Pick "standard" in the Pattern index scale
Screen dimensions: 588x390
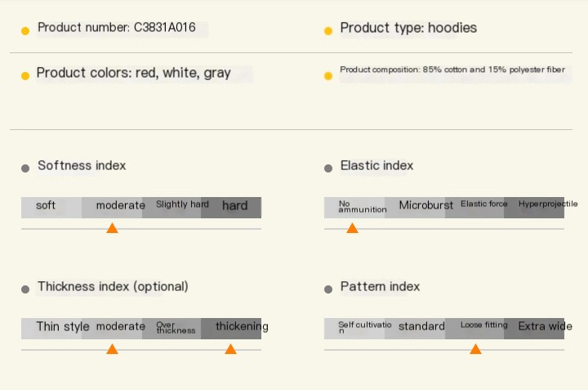[421, 327]
